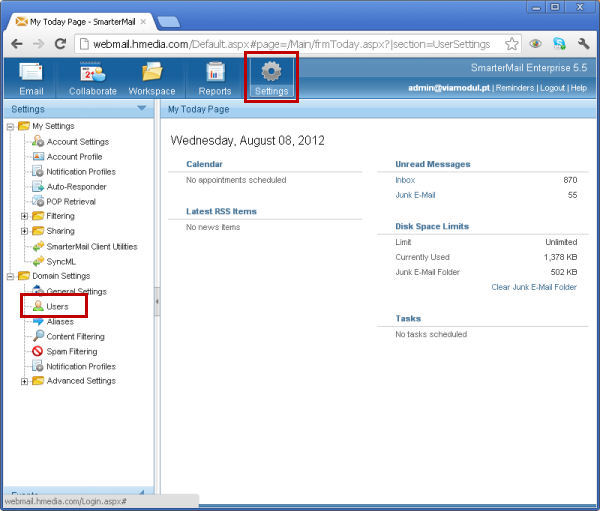Open the Reports icon
The image size is (600, 511).
(214, 74)
